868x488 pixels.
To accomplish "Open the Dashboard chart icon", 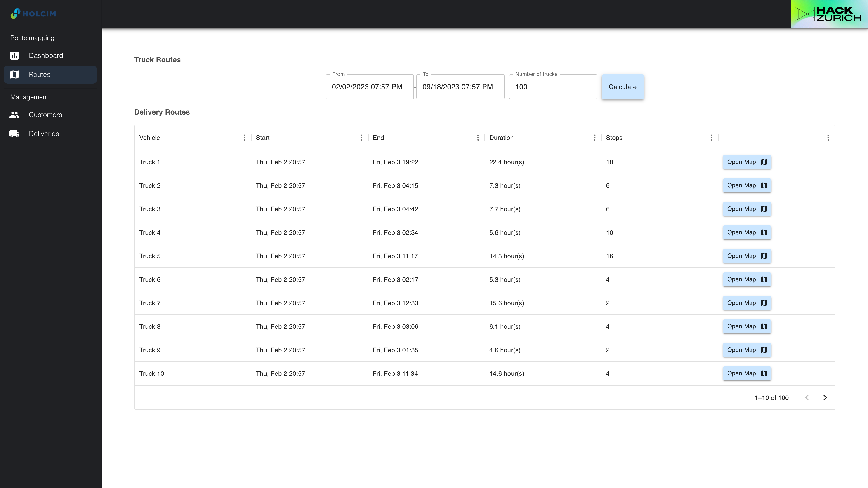I will (14, 56).
